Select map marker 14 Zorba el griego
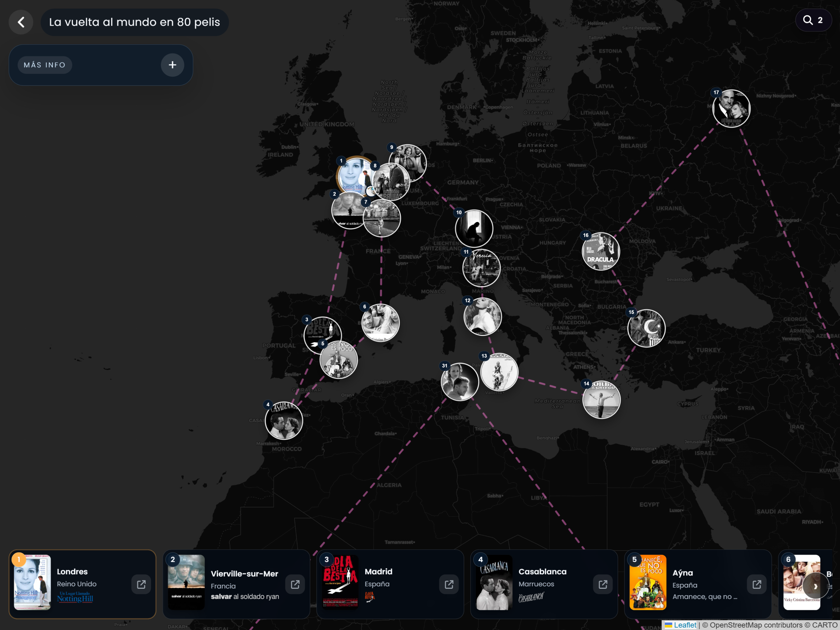 (602, 400)
